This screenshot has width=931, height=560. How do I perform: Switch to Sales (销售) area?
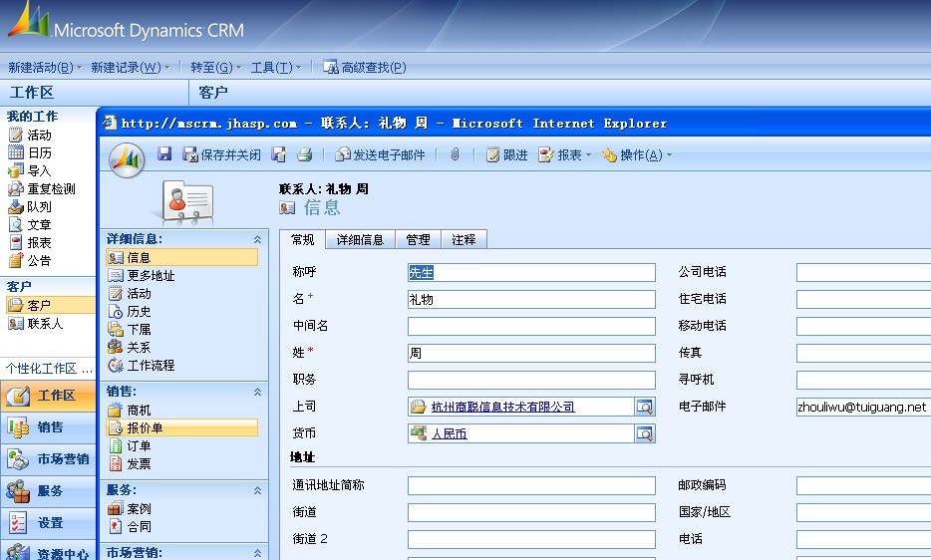pos(48,427)
